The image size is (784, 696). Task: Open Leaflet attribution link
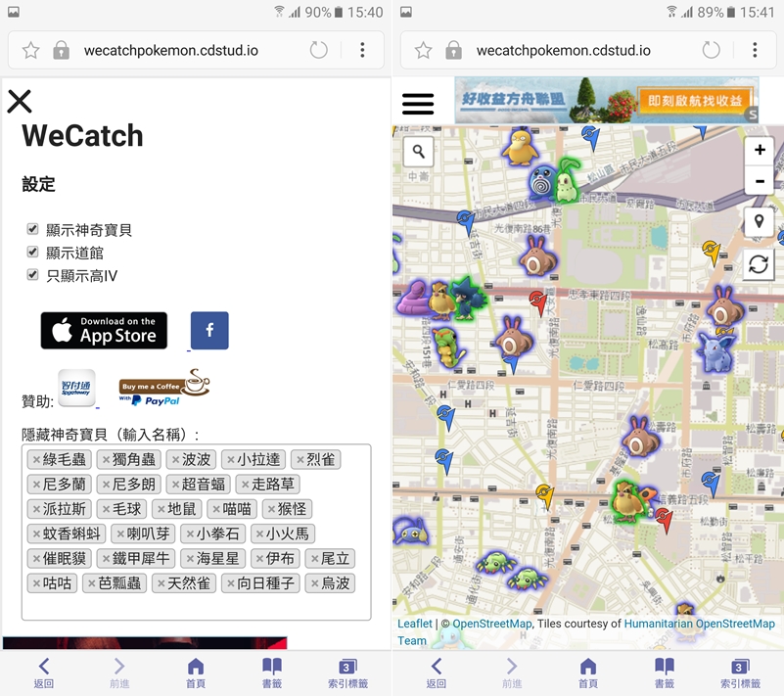coord(414,624)
